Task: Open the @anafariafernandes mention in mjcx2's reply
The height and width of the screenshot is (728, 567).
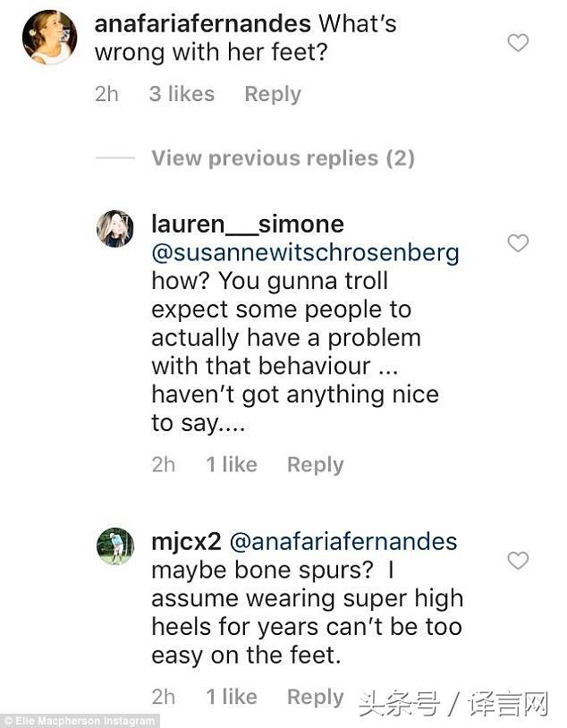Action: tap(343, 541)
